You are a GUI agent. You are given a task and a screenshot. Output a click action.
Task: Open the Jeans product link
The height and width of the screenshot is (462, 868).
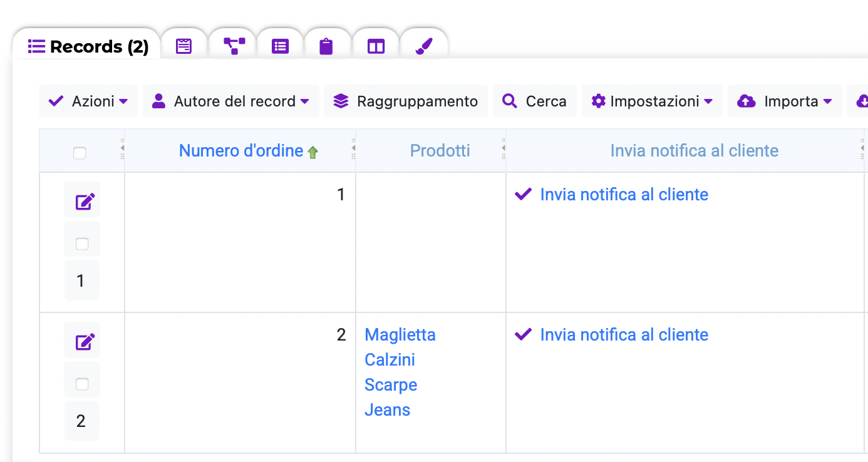pos(387,410)
